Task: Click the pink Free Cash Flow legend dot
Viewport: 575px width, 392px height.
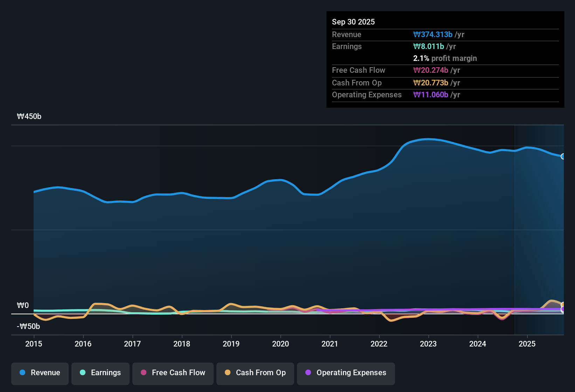Action: pos(143,373)
